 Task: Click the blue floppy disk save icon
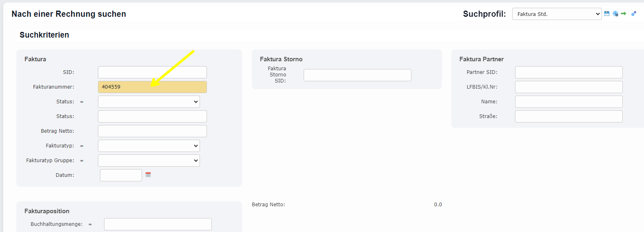point(607,13)
